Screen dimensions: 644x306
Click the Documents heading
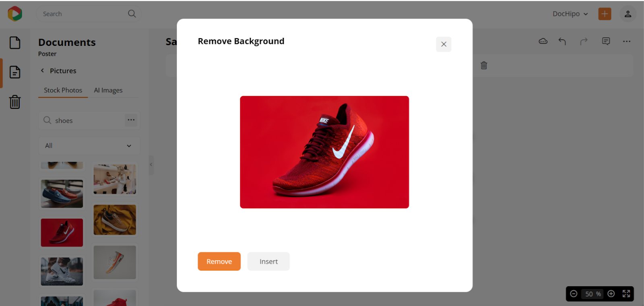click(67, 42)
